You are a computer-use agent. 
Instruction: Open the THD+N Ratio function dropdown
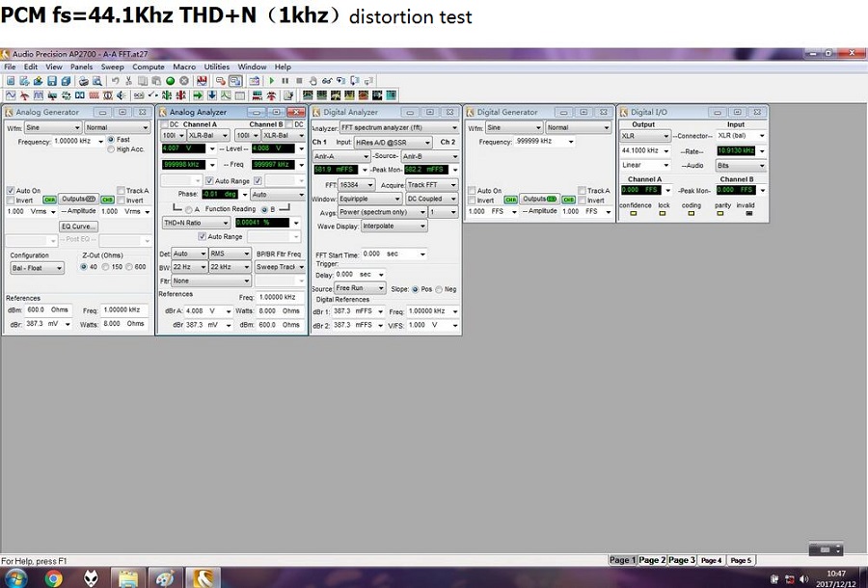(x=195, y=223)
